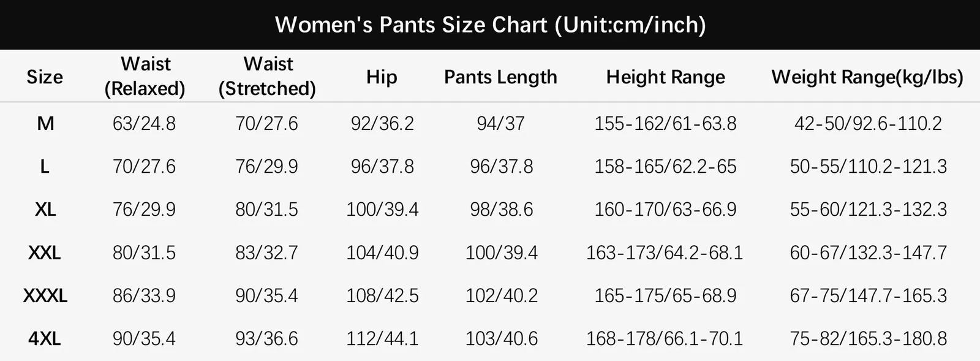The width and height of the screenshot is (980, 361).
Task: Select the XL size row label
Action: coord(45,210)
